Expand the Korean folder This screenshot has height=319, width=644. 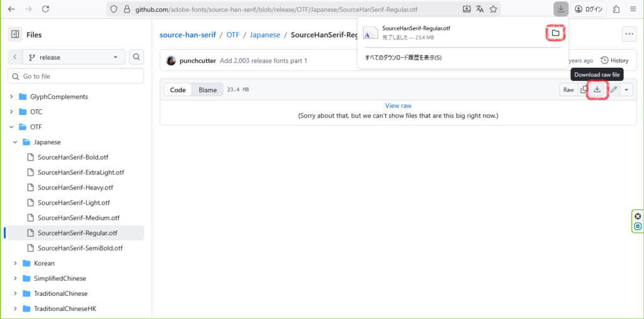point(15,263)
